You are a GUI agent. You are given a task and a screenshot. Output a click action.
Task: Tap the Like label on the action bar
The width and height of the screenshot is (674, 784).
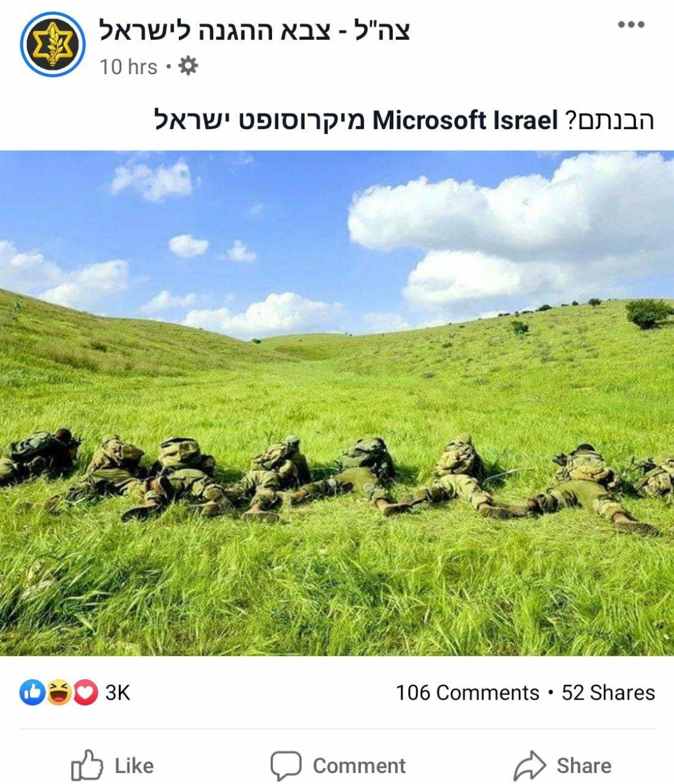pos(134,766)
